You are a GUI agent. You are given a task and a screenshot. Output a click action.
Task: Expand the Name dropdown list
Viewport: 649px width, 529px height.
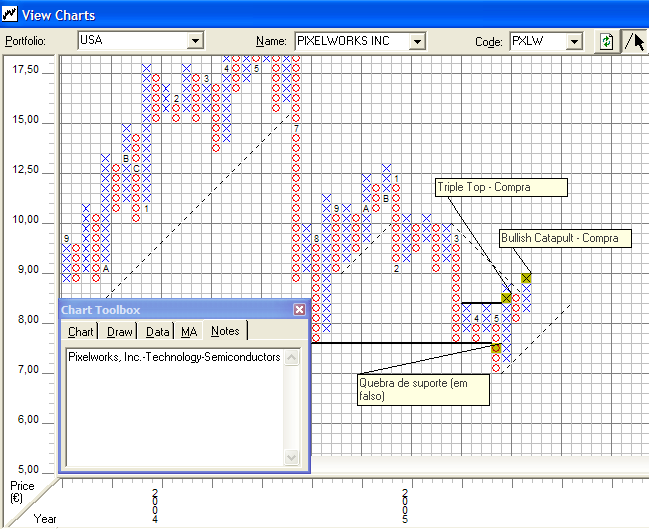[x=417, y=41]
